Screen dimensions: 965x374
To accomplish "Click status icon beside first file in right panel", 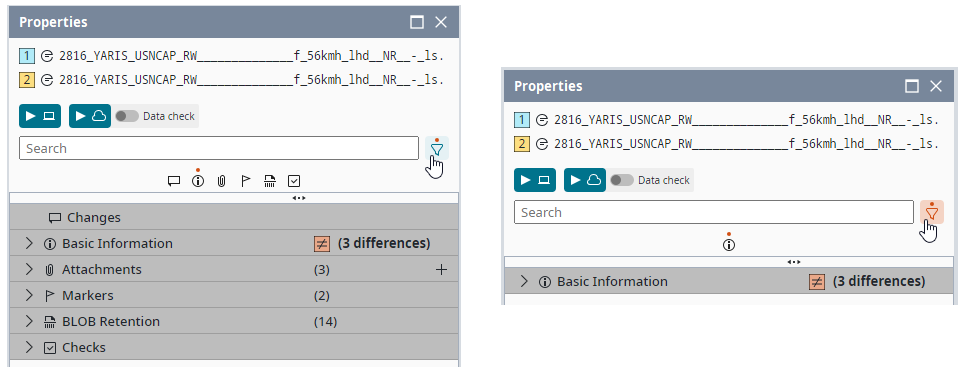I will (x=542, y=120).
